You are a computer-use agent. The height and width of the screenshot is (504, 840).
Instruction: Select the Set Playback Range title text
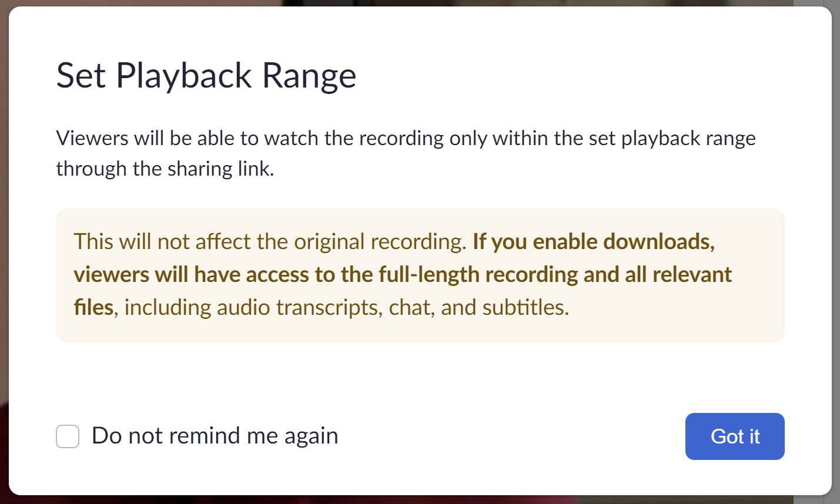coord(206,75)
